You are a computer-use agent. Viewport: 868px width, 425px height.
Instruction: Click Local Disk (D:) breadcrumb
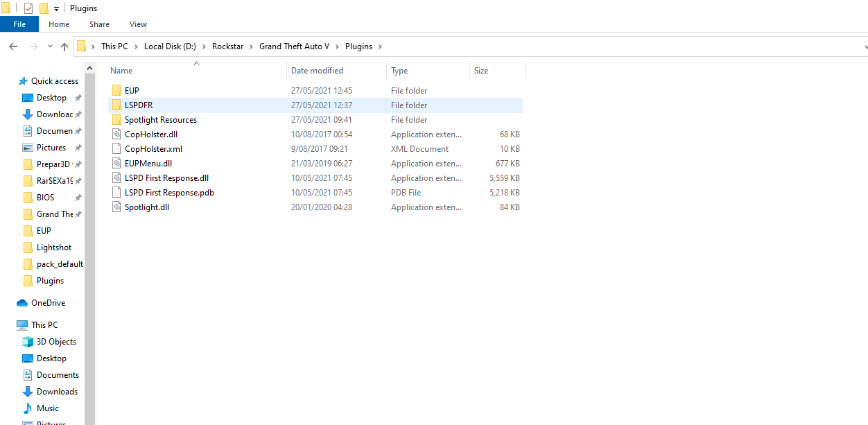170,46
